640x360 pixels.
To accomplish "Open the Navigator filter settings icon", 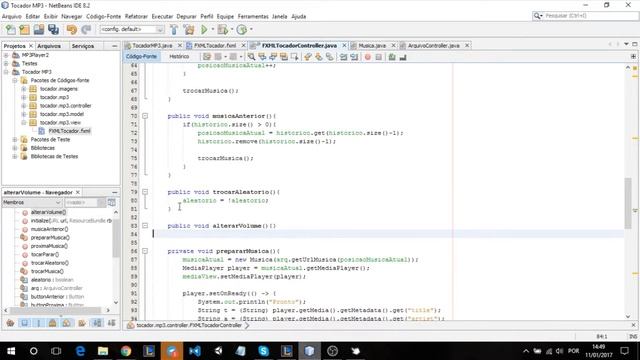I will pos(111,202).
